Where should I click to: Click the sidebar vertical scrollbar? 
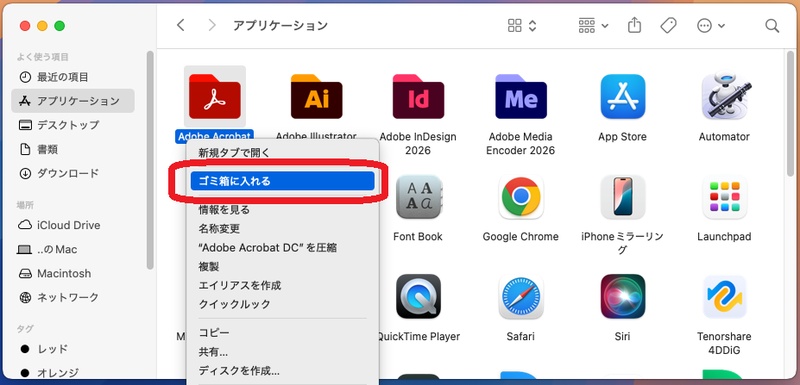150,160
